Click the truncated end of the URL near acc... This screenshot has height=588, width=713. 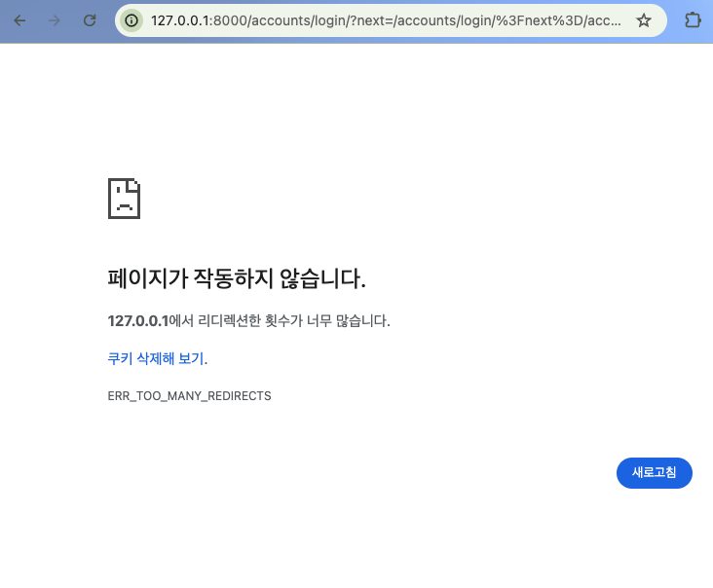603,20
